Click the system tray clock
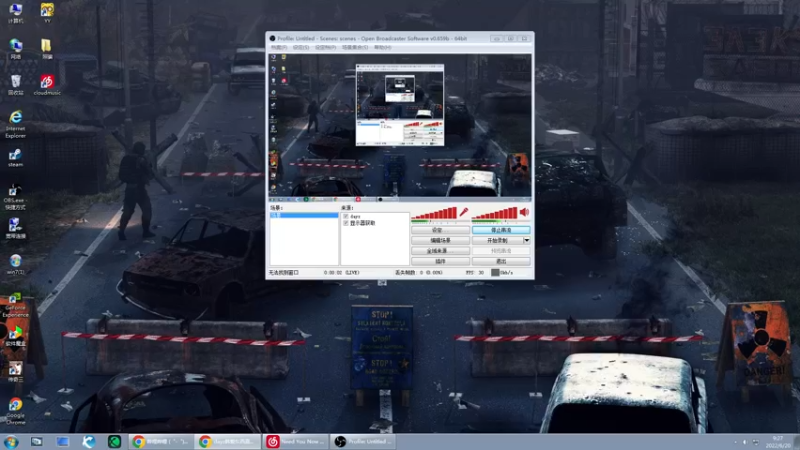The width and height of the screenshot is (800, 450). coord(777,442)
